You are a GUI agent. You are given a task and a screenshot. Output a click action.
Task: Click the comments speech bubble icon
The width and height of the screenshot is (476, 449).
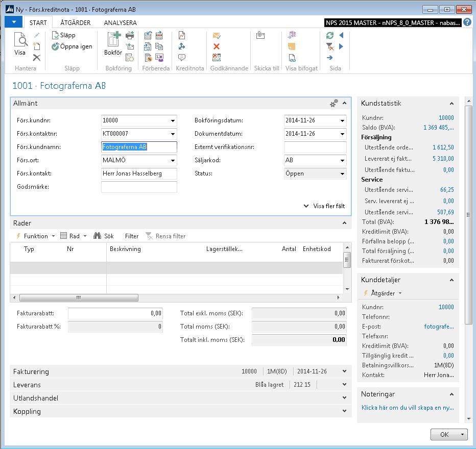tap(182, 58)
